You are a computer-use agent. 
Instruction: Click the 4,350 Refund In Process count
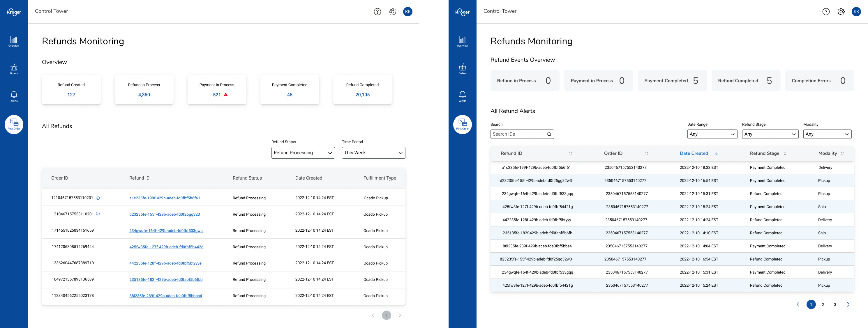[144, 95]
